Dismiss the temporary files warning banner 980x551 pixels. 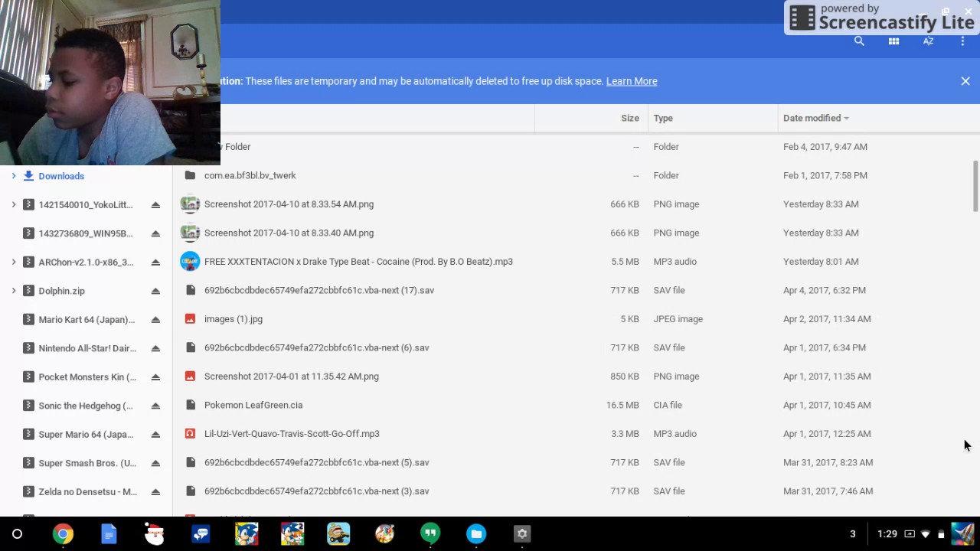point(965,81)
